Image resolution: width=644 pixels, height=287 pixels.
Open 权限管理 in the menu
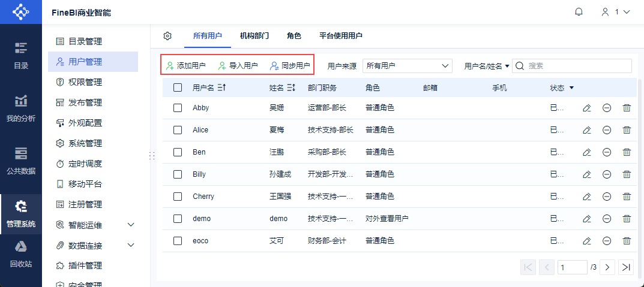tap(85, 82)
